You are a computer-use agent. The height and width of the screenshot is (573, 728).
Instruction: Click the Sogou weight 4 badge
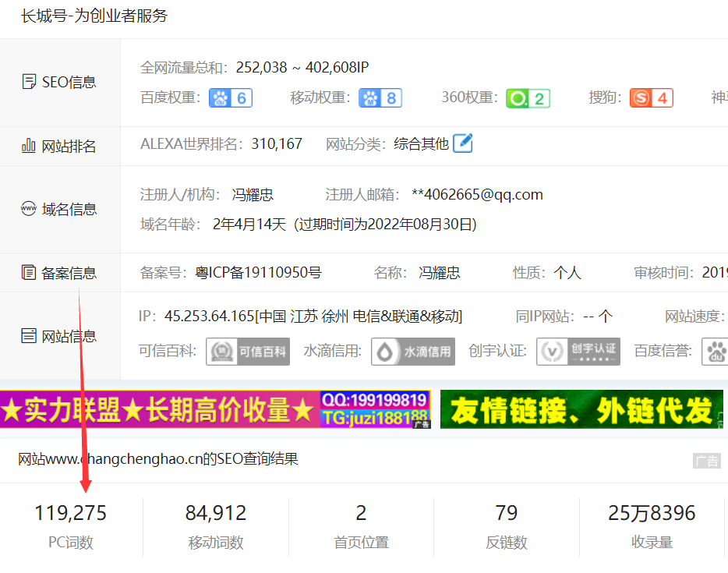pos(651,98)
